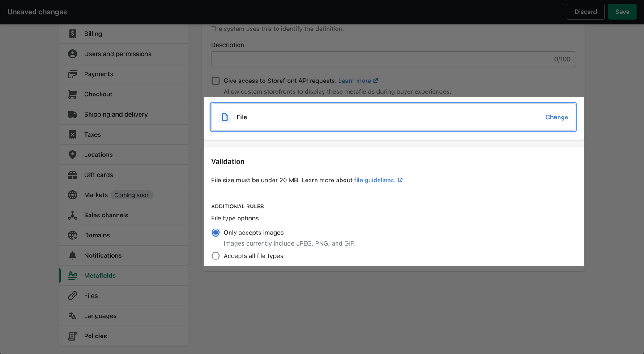Go to Languages settings
The image size is (644, 354).
point(124,316)
